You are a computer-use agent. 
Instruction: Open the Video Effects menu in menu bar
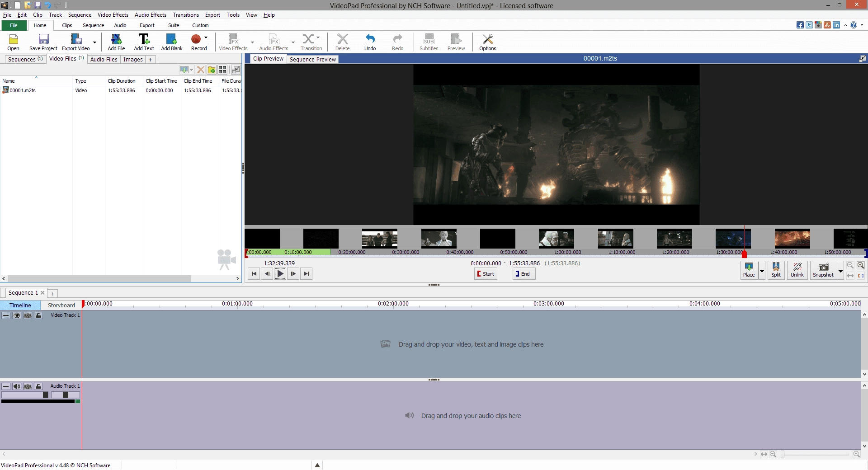pos(113,15)
